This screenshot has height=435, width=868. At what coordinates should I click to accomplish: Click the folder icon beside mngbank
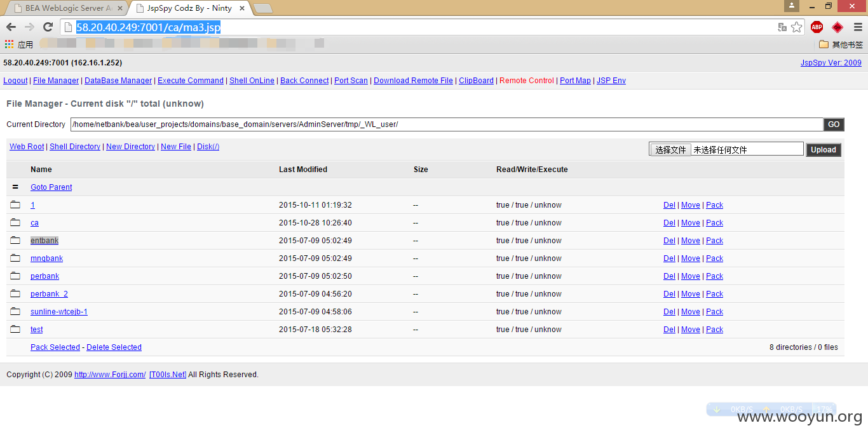15,258
